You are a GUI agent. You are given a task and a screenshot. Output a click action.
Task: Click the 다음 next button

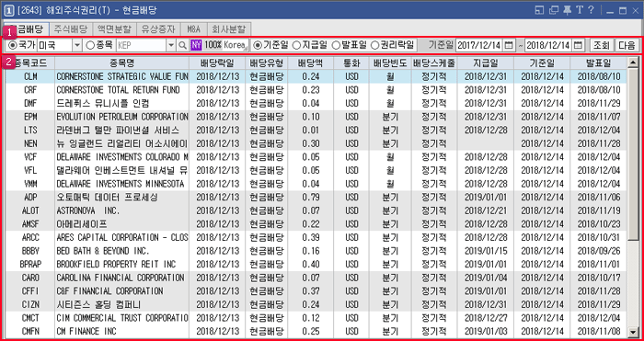627,45
